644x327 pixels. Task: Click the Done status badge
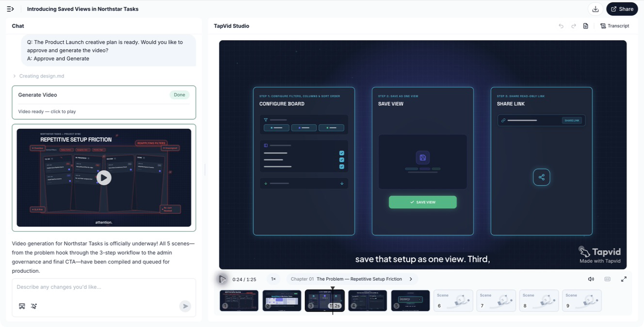(x=179, y=95)
